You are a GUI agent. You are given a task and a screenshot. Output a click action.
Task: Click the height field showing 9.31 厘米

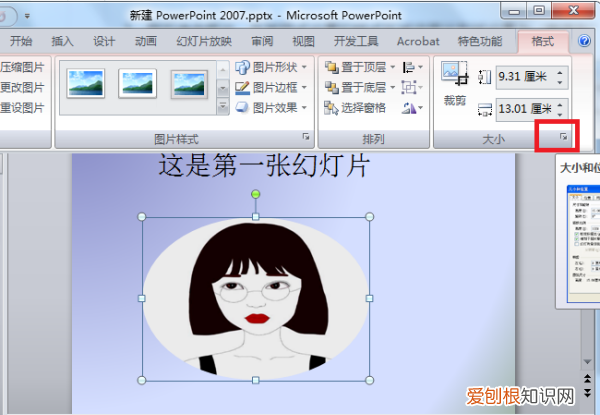coord(526,77)
